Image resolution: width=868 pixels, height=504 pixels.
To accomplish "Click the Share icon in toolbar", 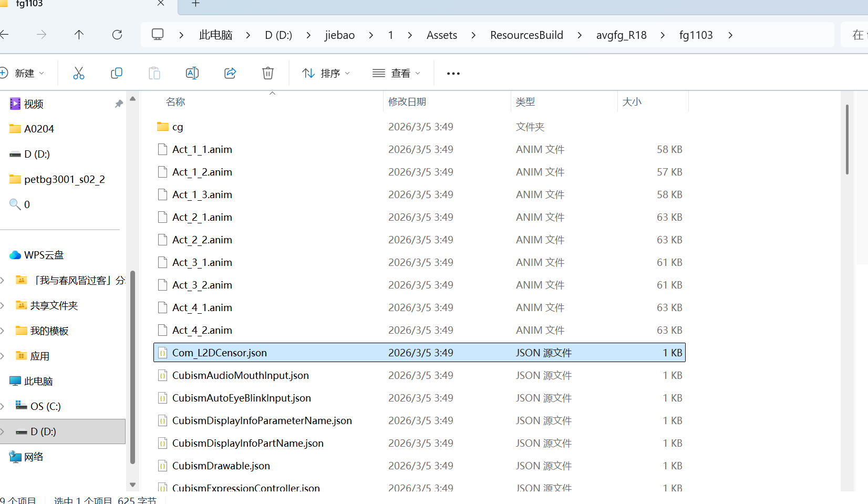I will tap(230, 73).
